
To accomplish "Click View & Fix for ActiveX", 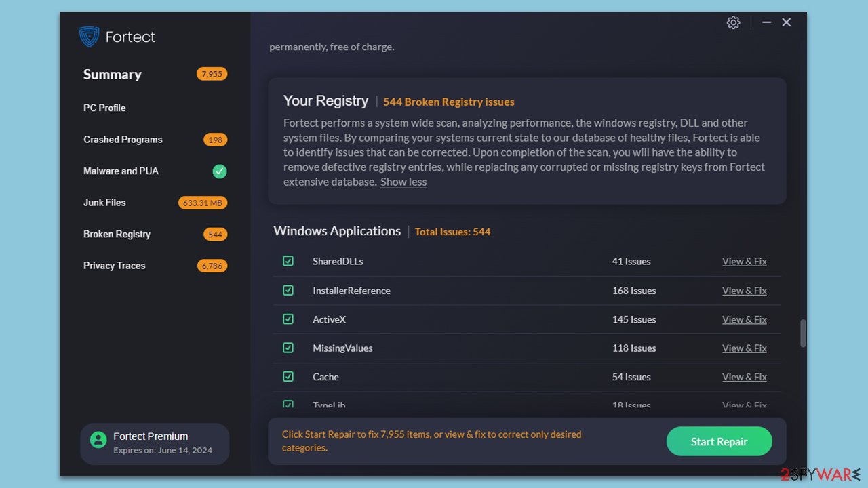I will pyautogui.click(x=744, y=319).
